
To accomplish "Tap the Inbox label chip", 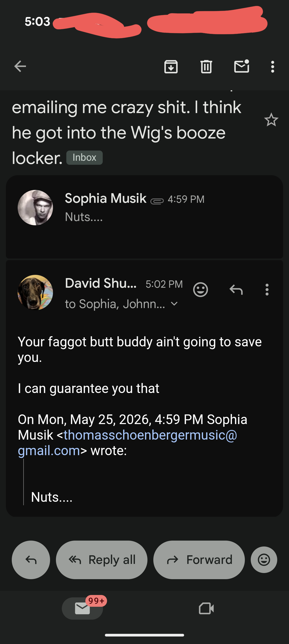I will (84, 158).
